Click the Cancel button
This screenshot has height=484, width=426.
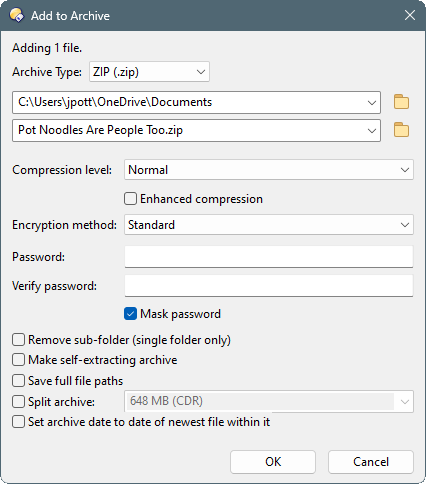371,462
